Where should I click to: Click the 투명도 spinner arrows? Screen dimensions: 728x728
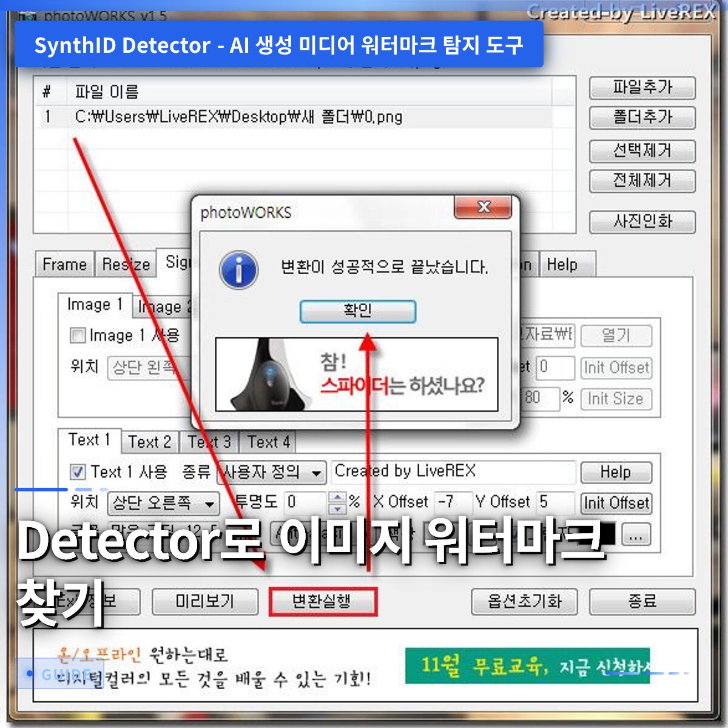tap(337, 502)
